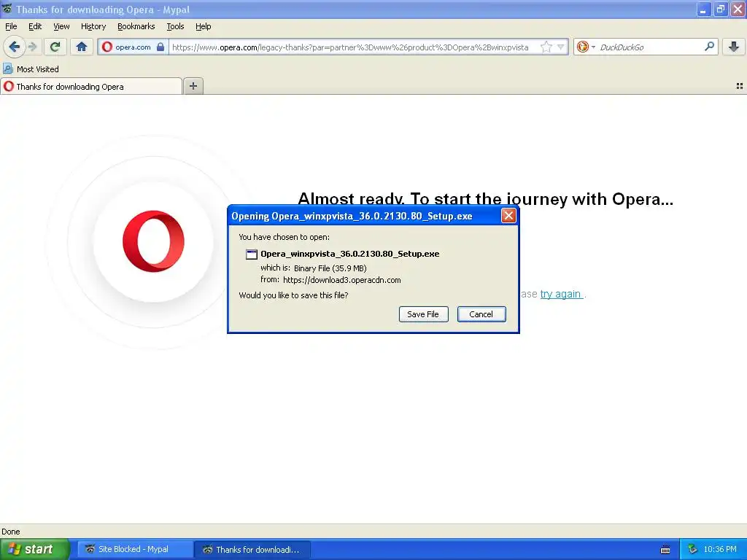Restore down the Mypal browser window
The width and height of the screenshot is (747, 560).
tap(721, 9)
